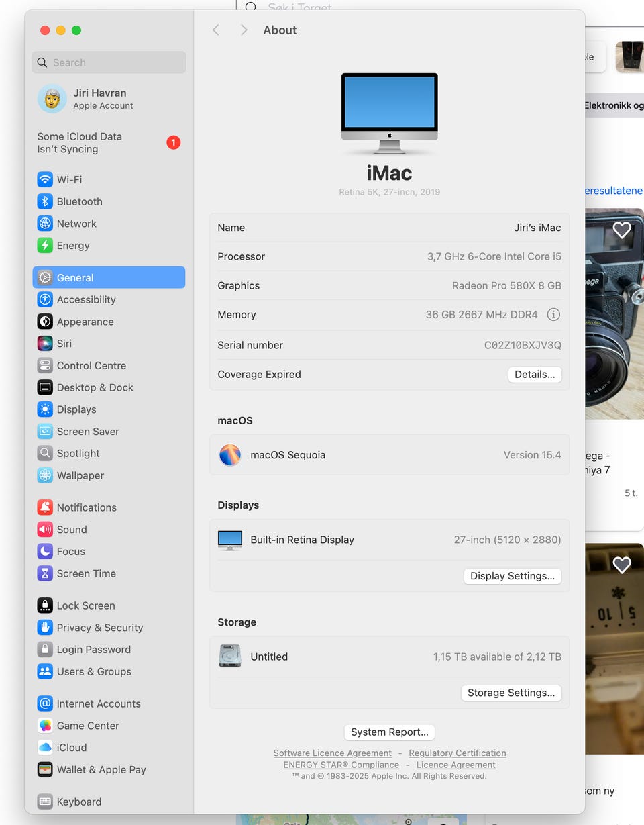Select the Network globe icon
The width and height of the screenshot is (644, 825).
pyautogui.click(x=45, y=224)
